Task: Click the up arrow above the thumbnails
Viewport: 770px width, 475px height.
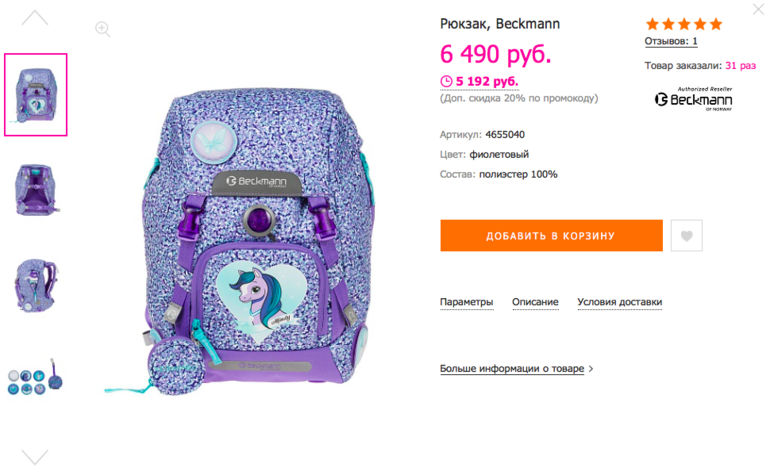Action: [35, 18]
